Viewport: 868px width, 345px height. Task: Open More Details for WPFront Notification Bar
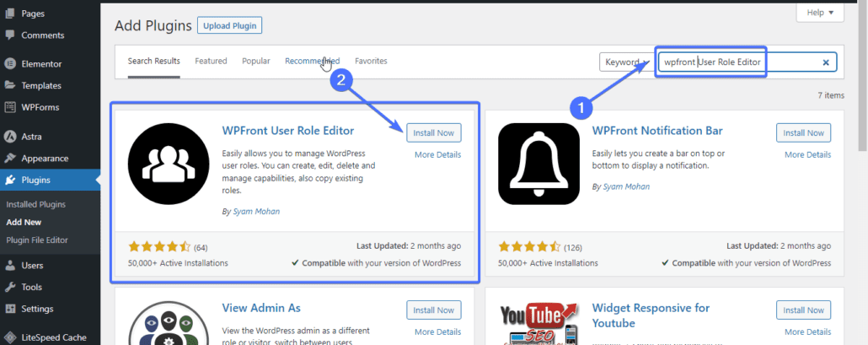(807, 154)
